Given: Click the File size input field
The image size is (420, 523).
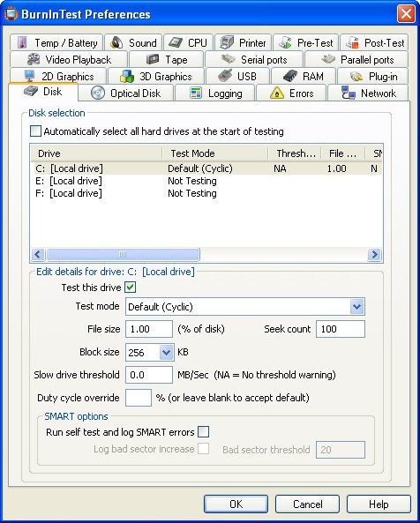Looking at the screenshot, I should tap(149, 329).
